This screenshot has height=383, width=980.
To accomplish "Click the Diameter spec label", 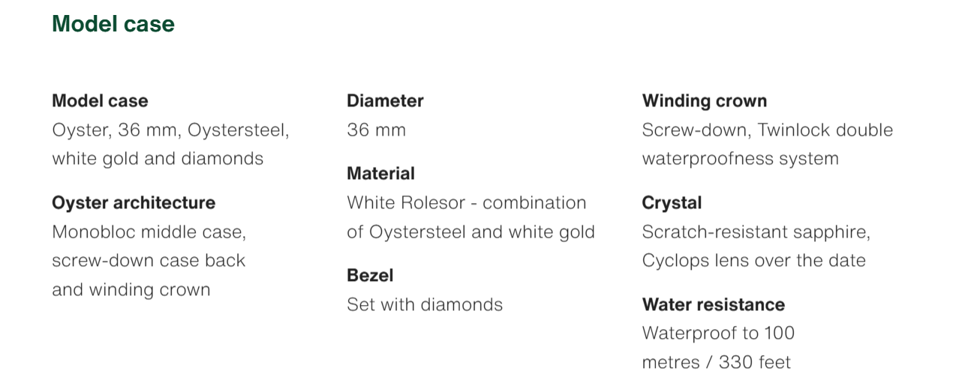I will 385,101.
